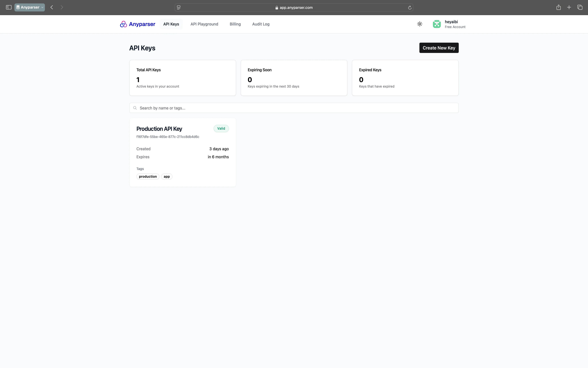Open the Share menu in Safari

click(x=558, y=7)
